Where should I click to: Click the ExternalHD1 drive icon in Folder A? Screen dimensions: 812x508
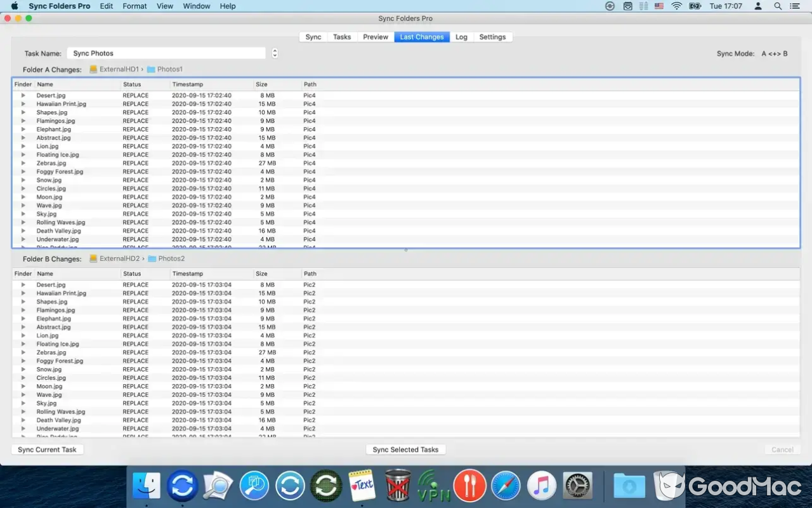pyautogui.click(x=93, y=70)
